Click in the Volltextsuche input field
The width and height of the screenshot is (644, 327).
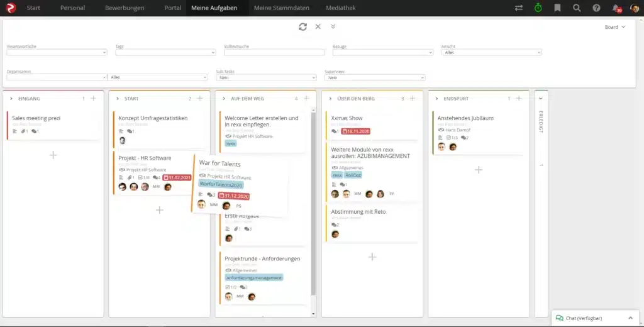click(274, 53)
